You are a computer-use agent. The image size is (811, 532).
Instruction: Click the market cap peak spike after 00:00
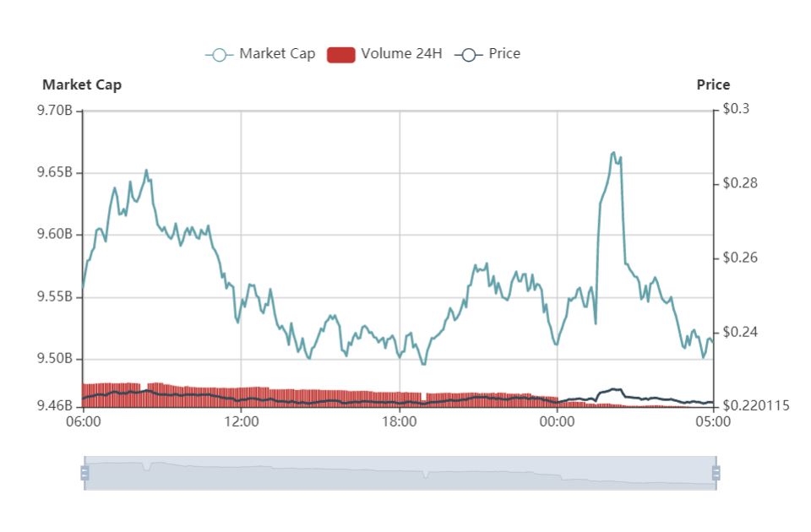[x=614, y=153]
